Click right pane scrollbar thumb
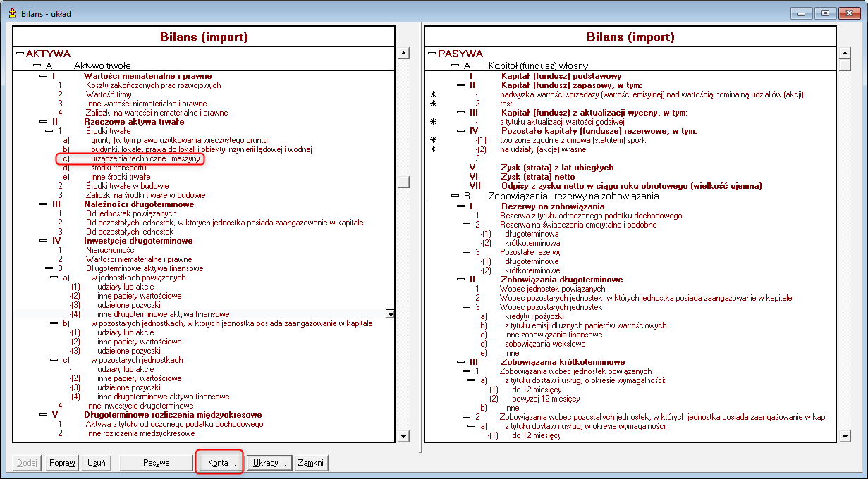 coord(845,66)
